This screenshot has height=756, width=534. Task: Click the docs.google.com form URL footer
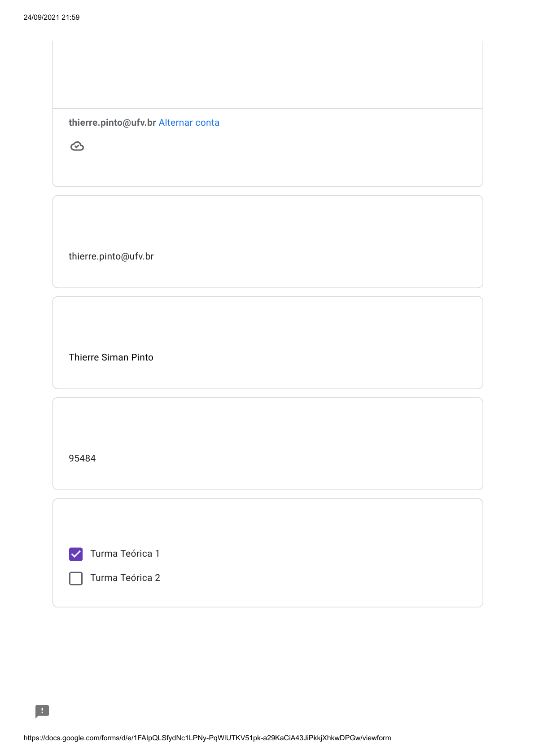click(x=207, y=738)
